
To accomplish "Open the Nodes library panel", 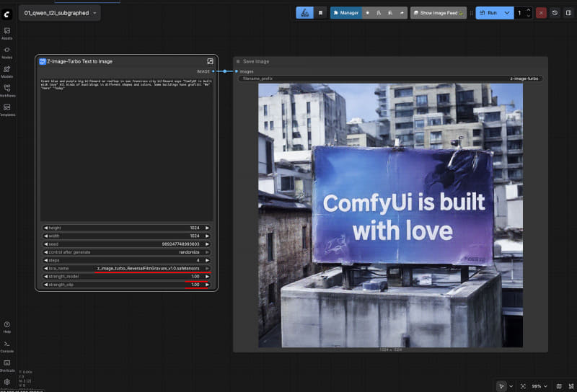I will coord(6,52).
